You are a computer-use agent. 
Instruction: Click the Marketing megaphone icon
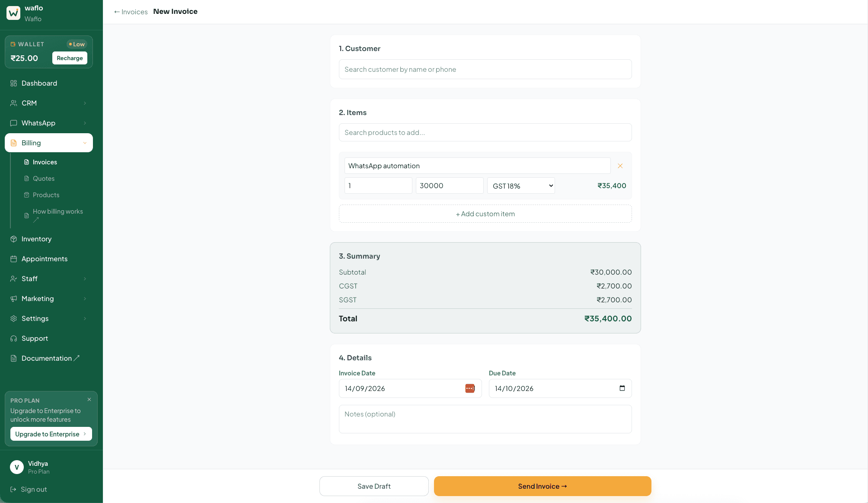click(14, 298)
